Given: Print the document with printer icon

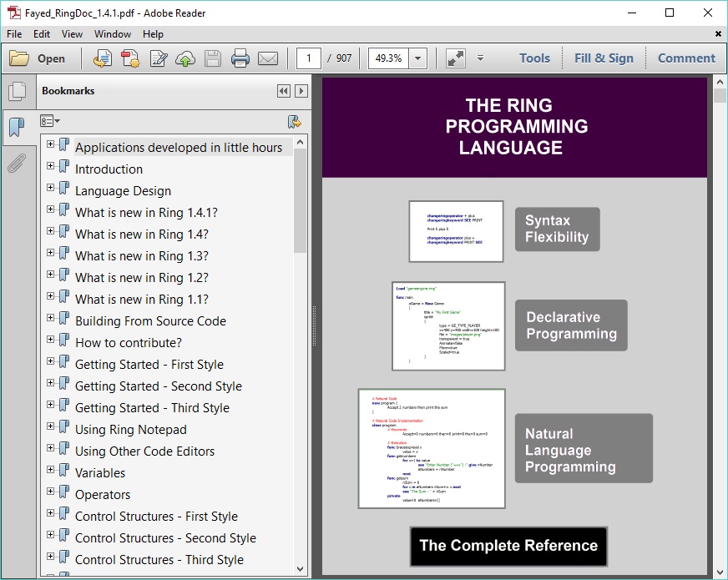Looking at the screenshot, I should (240, 58).
